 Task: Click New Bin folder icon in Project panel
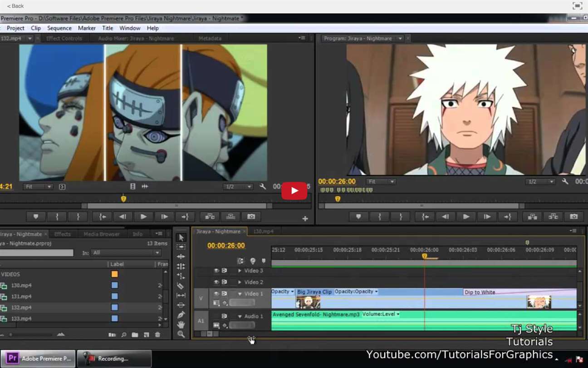135,335
